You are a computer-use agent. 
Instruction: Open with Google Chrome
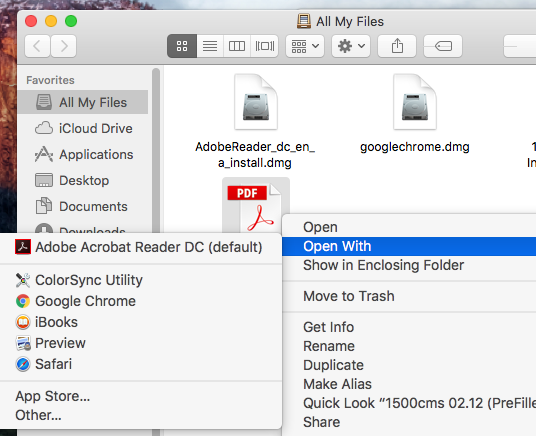(x=141, y=301)
